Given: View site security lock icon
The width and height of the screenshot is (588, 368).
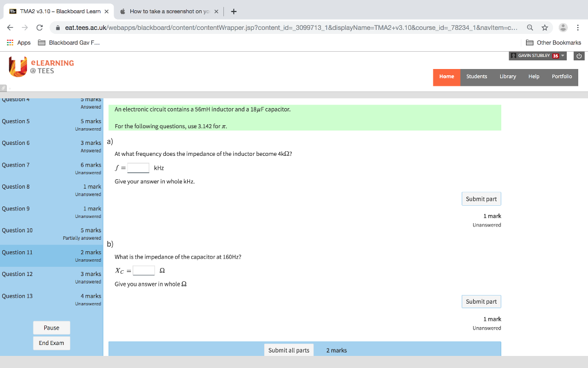Looking at the screenshot, I should [58, 28].
